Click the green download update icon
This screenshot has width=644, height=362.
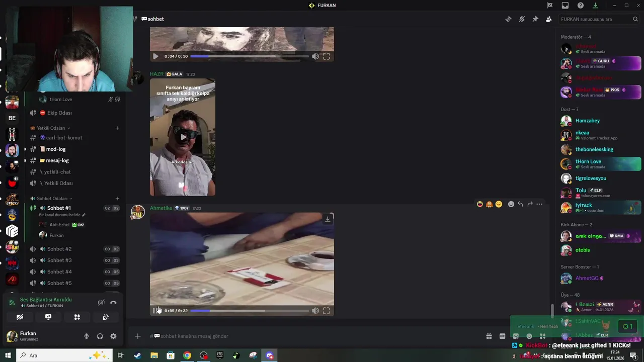point(595,6)
